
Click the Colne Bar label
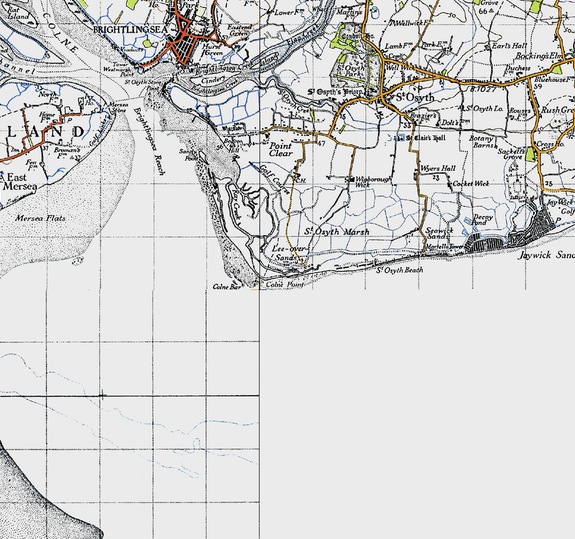[x=226, y=286]
